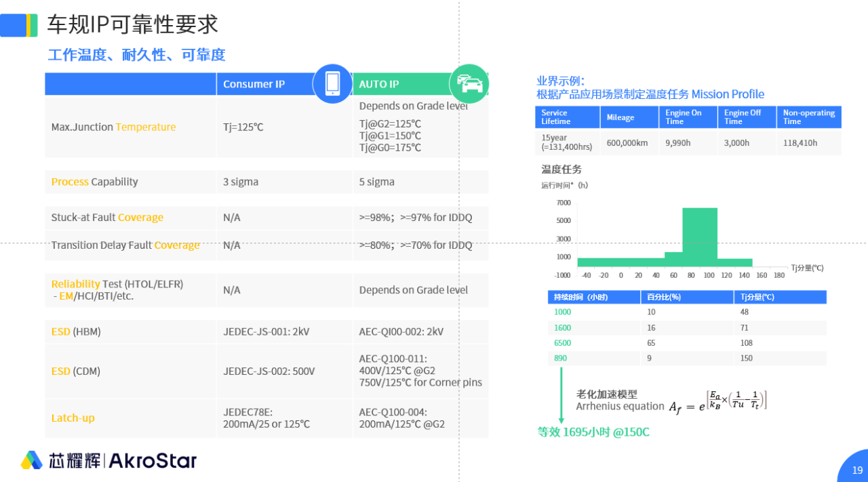This screenshot has width=868, height=482.
Task: Select the 1000 hours row value
Action: click(x=563, y=312)
